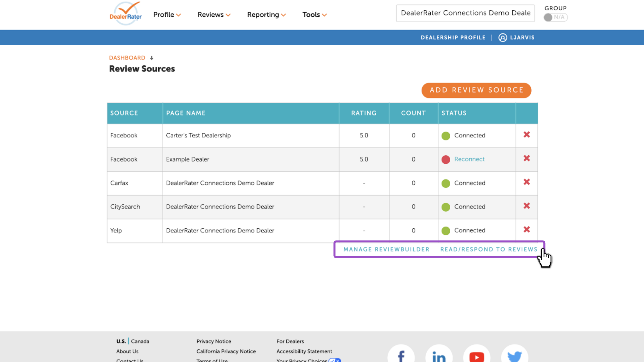
Task: Click the COUNT column header
Action: click(413, 113)
